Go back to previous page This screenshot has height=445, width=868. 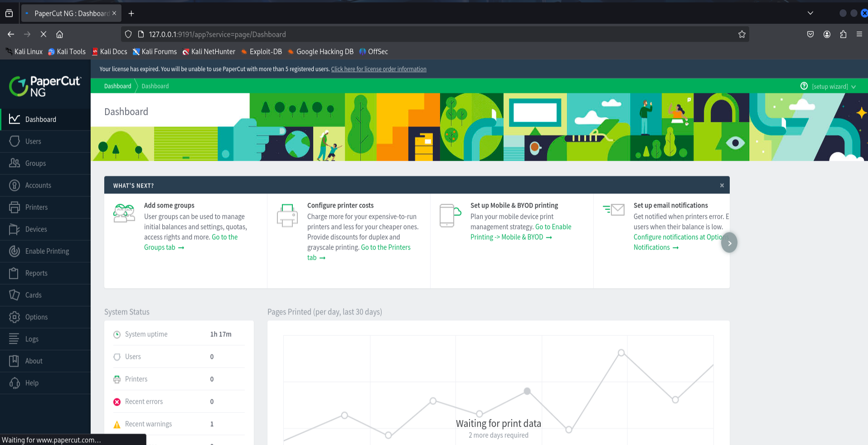pyautogui.click(x=11, y=34)
